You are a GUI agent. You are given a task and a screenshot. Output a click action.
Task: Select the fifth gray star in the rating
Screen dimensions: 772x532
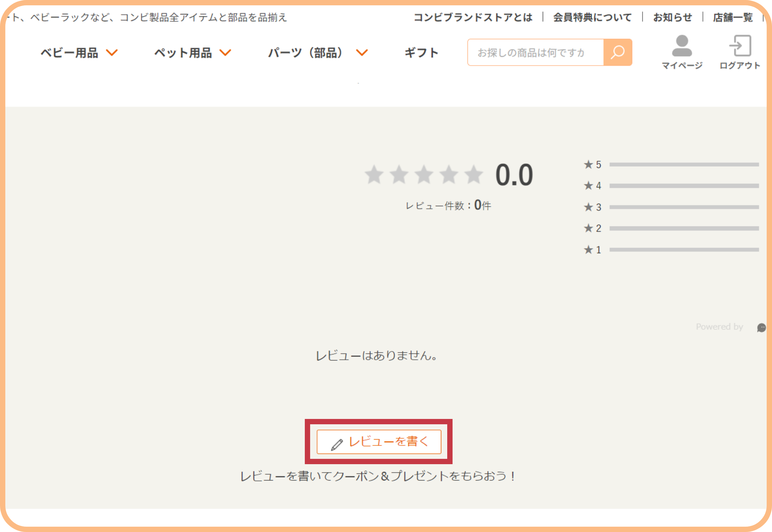point(474,174)
